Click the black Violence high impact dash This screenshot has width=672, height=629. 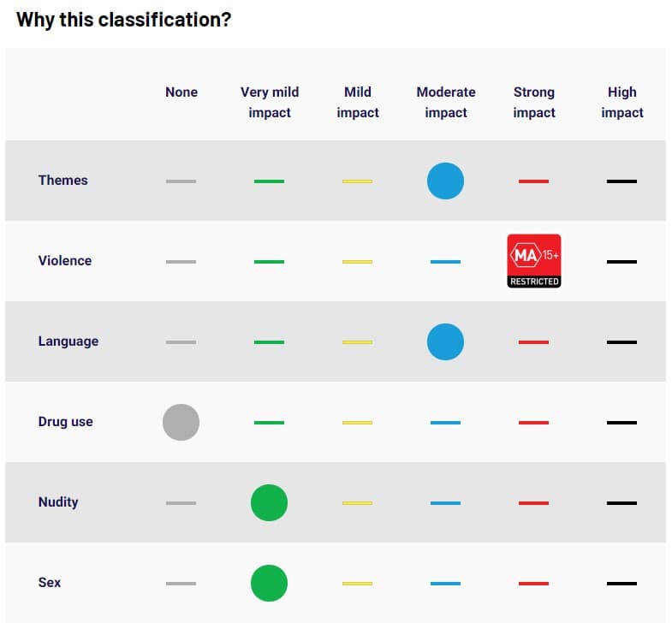(621, 262)
